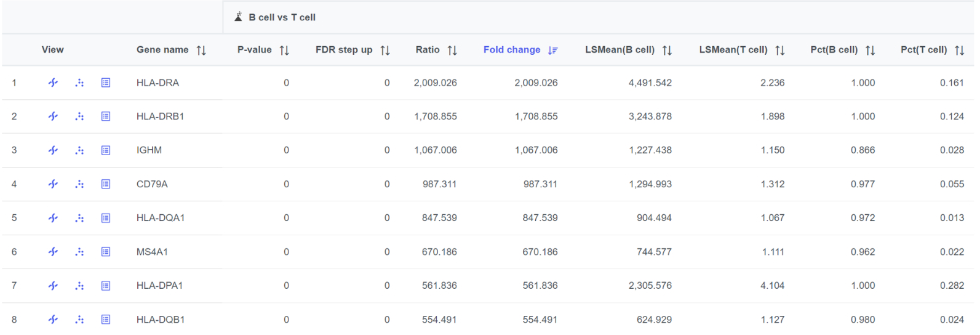The image size is (980, 335).
Task: Open details list icon for IGHM row
Action: (x=106, y=150)
